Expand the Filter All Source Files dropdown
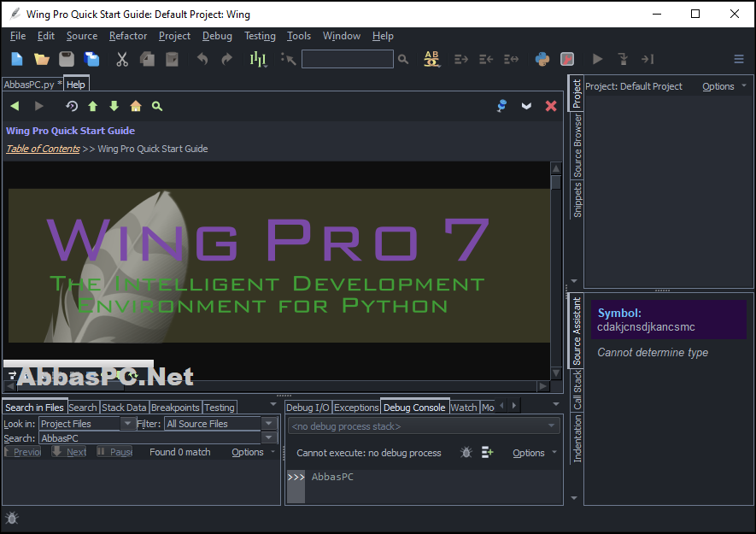Screen dimensions: 756x534 pyautogui.click(x=268, y=424)
